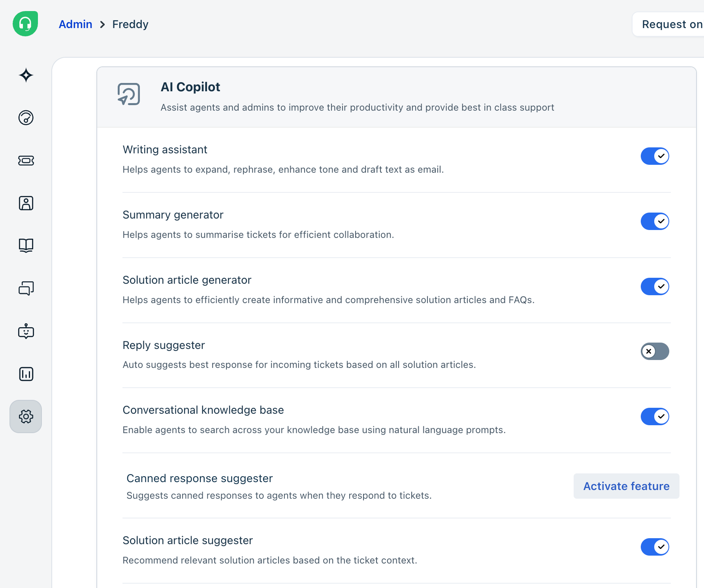Click the Canned response suggester title

click(200, 478)
